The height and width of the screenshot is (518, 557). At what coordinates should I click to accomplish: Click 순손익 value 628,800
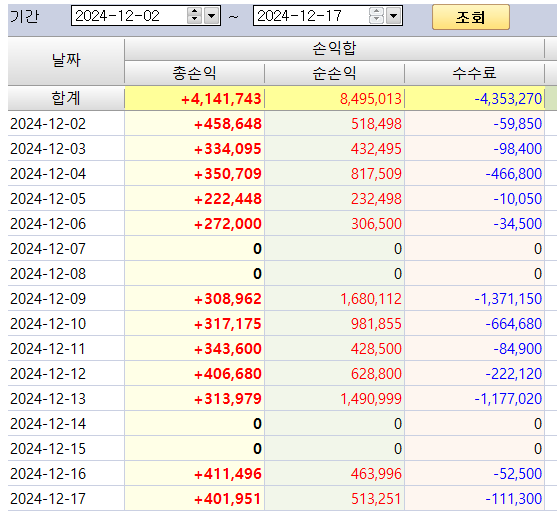point(376,374)
